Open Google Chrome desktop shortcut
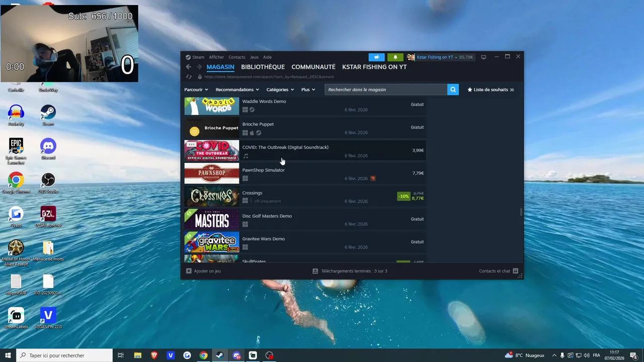The width and height of the screenshot is (644, 362). (16, 183)
